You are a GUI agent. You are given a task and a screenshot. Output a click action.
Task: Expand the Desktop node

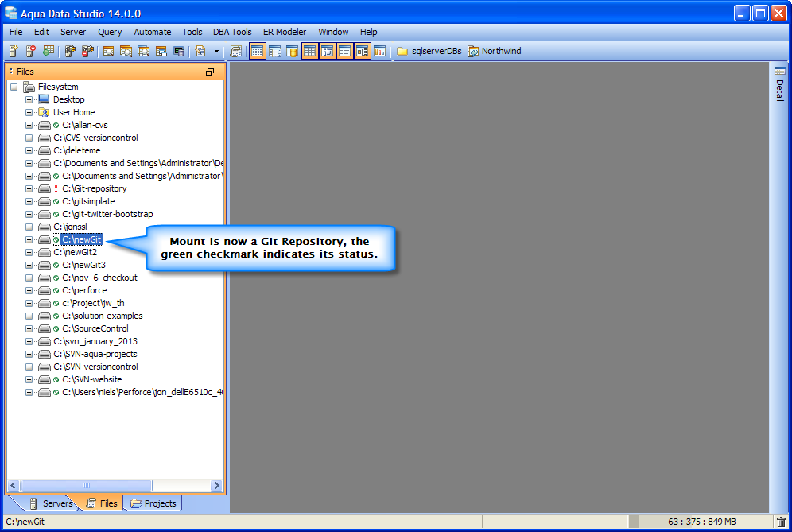point(29,99)
